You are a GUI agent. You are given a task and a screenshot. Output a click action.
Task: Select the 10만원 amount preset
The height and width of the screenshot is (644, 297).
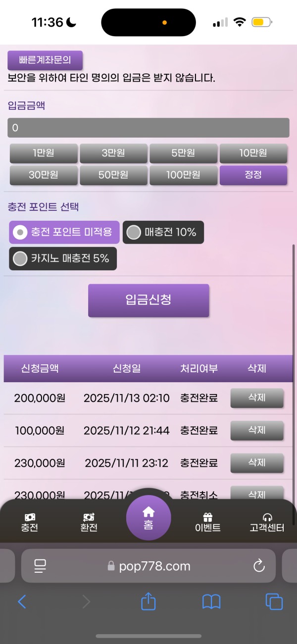(253, 153)
